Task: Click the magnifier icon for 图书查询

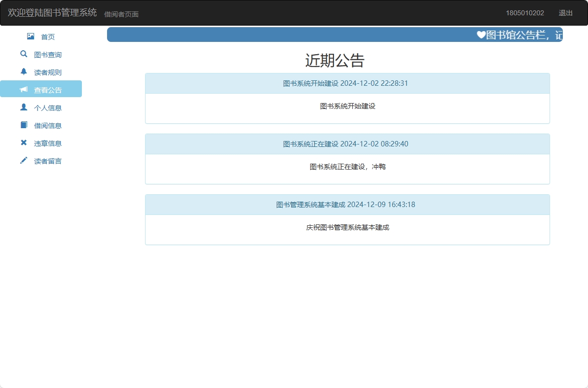Action: tap(24, 54)
